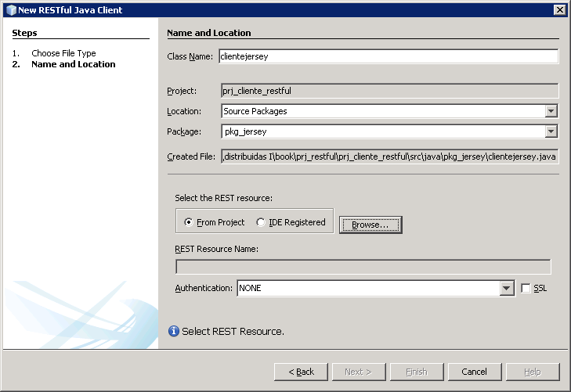Click the NetBeans cube icon in title bar
This screenshot has width=571, height=392.
point(10,9)
